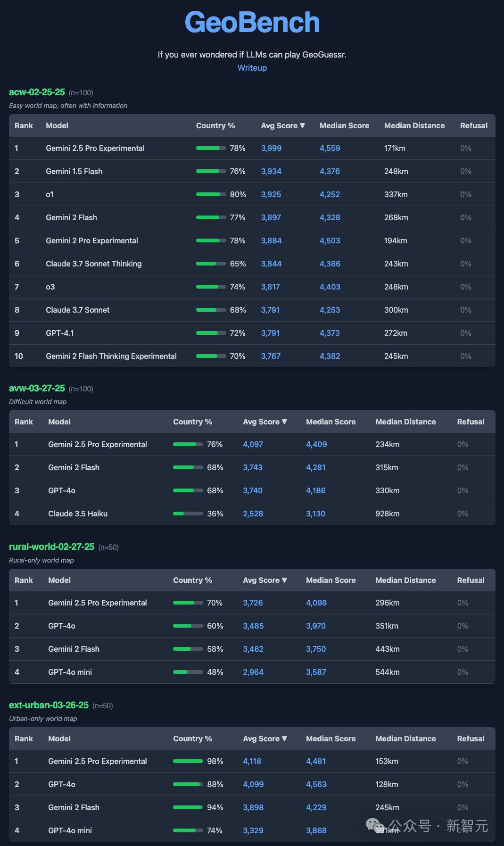
Task: Open the acw-02-25-25 benchmark heading
Action: click(x=37, y=92)
